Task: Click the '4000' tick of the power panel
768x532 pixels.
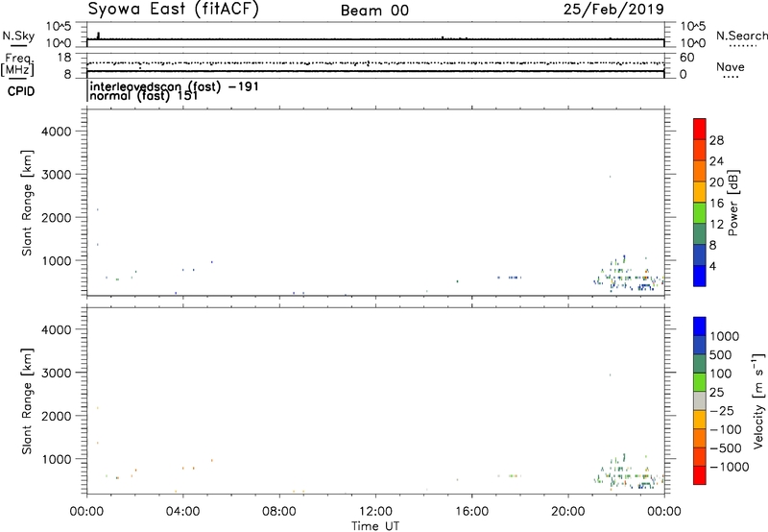Action: coord(57,132)
